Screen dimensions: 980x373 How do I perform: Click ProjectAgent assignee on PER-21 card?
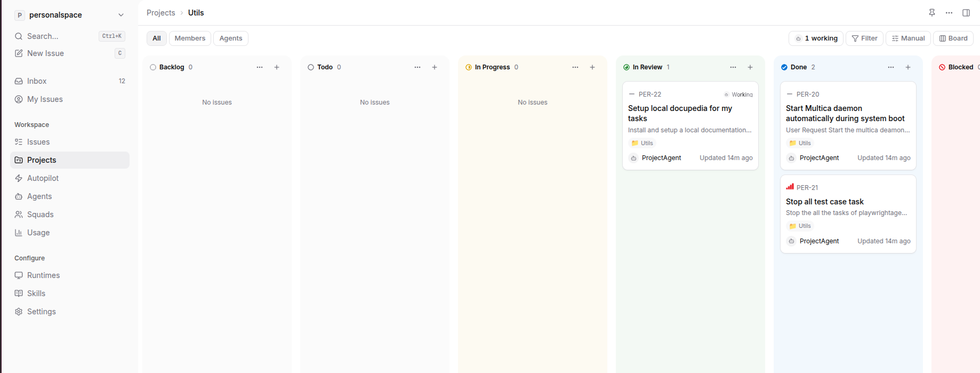tap(814, 241)
